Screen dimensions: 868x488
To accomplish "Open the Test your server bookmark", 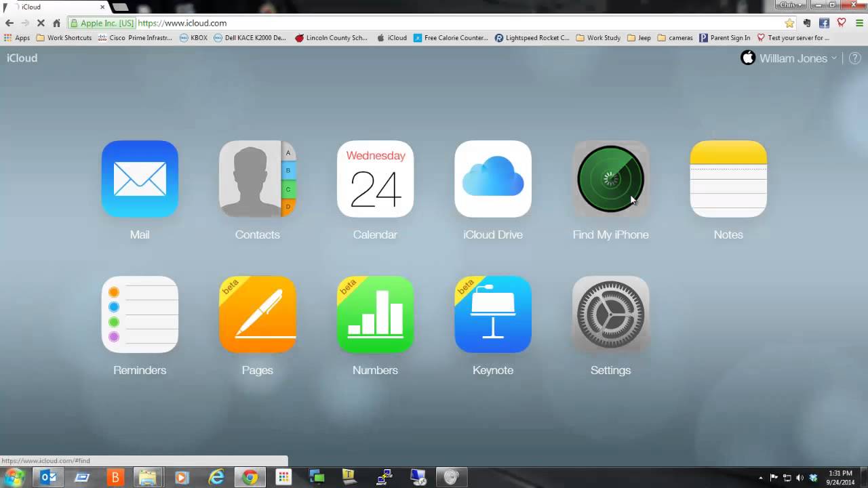I will coord(793,38).
